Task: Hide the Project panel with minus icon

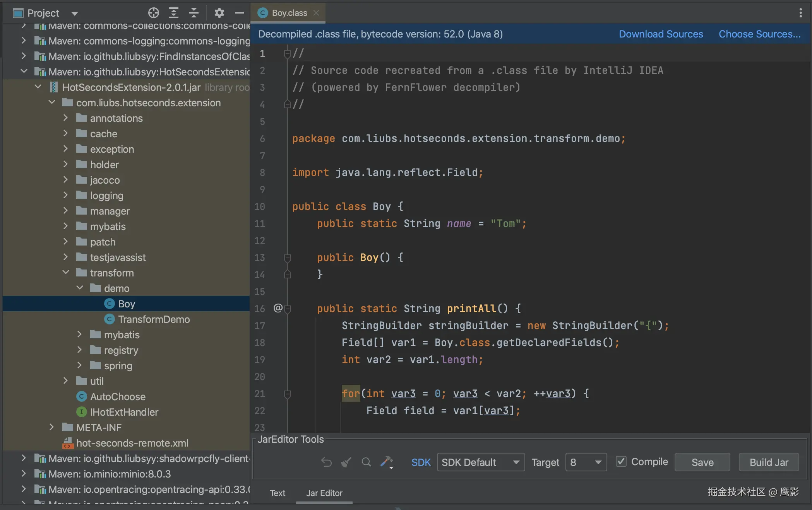Action: pyautogui.click(x=240, y=13)
